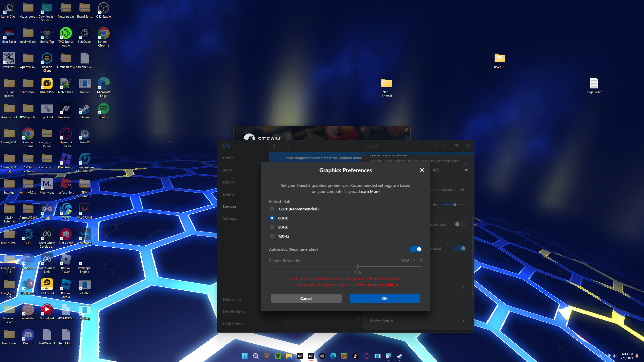This screenshot has height=362, width=644.
Task: Show hidden system tray icons
Action: click(x=600, y=356)
